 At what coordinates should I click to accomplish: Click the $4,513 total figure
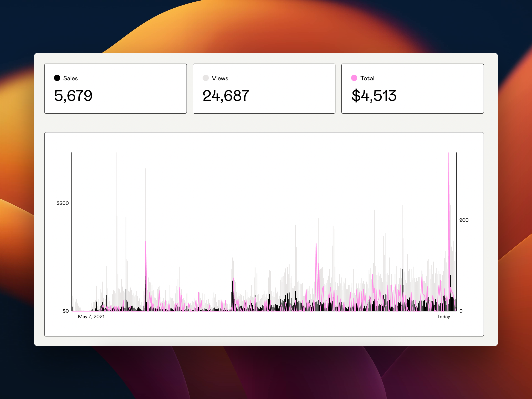coord(374,96)
